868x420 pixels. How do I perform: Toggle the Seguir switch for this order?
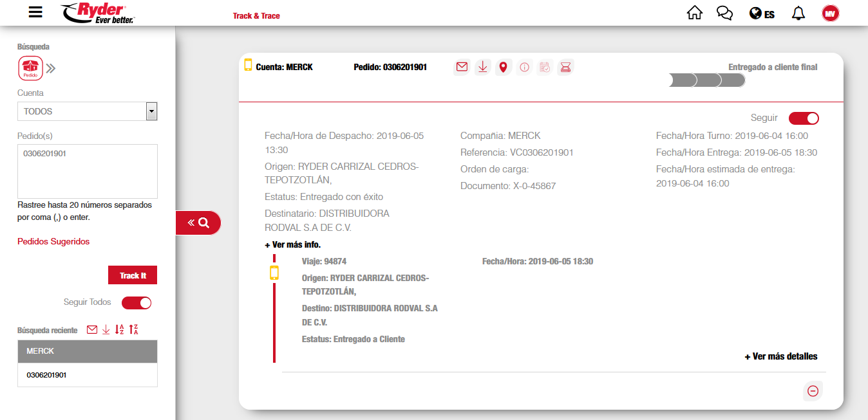point(804,118)
